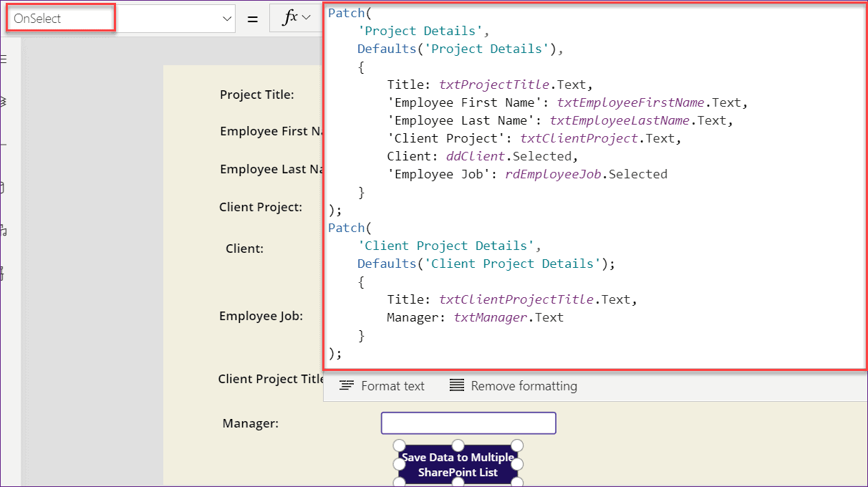Click inside the Manager text input box
868x487 pixels.
point(468,423)
